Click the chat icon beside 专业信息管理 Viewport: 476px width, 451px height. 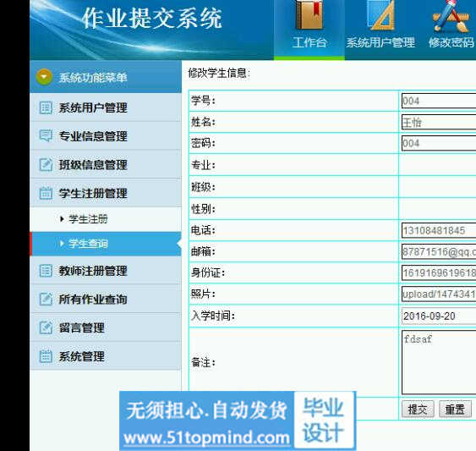click(x=46, y=135)
